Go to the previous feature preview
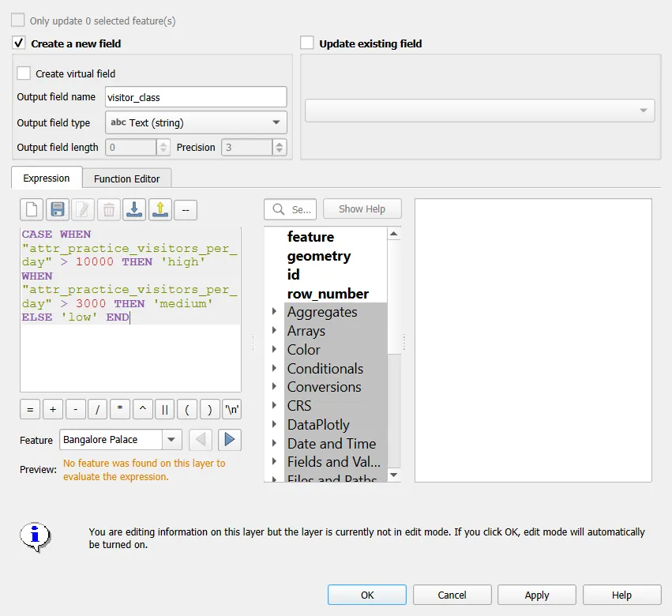Viewport: 672px width, 616px height. [201, 440]
